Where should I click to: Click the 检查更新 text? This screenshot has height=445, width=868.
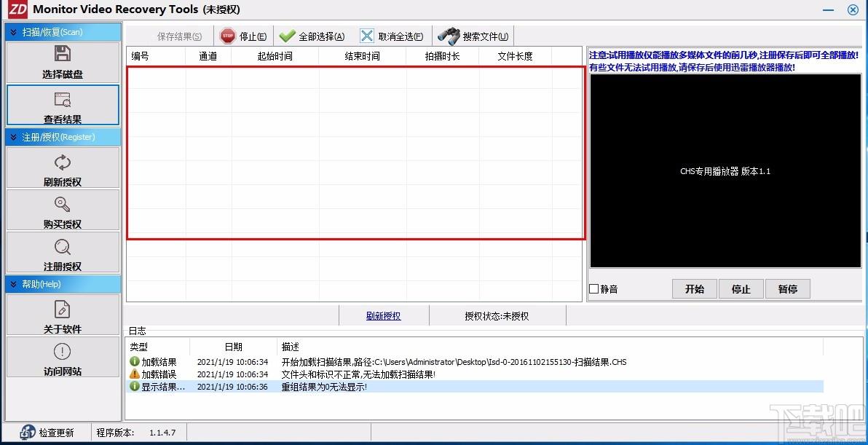(57, 433)
